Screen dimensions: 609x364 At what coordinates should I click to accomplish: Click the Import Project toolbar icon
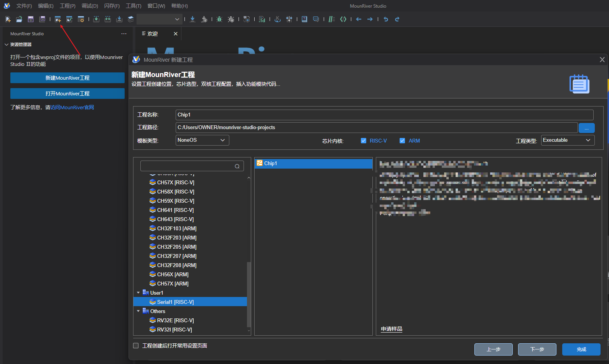(69, 19)
